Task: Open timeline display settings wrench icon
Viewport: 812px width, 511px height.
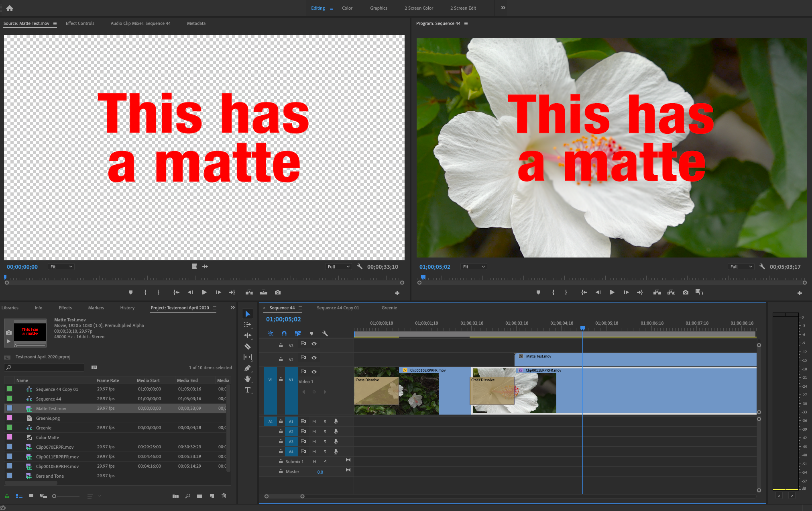Action: tap(325, 333)
